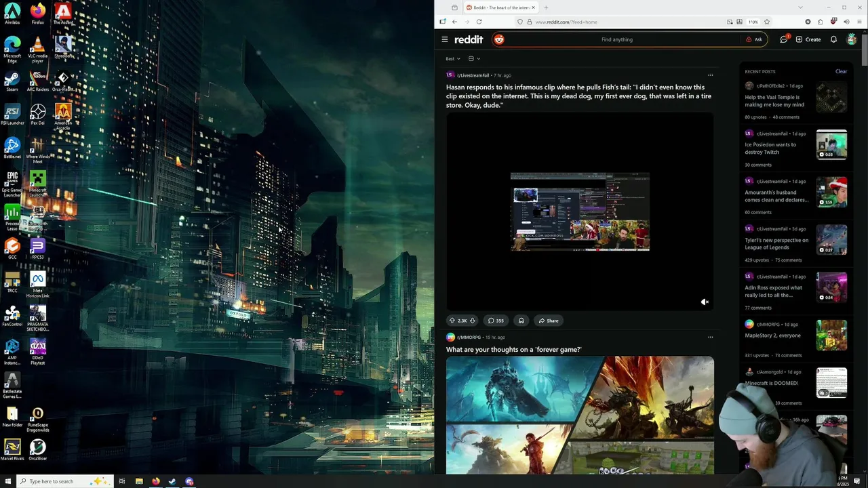Click the Reddit logo to go home
Screen dimensions: 868x488
pyautogui.click(x=469, y=39)
